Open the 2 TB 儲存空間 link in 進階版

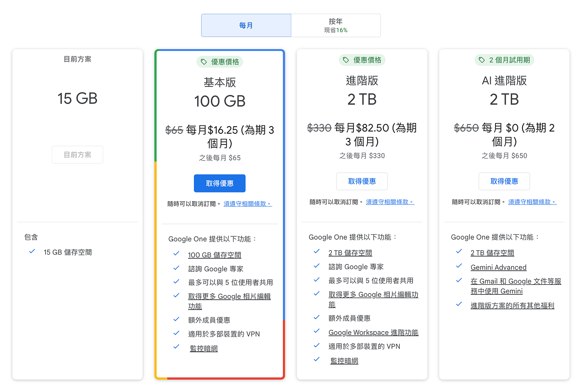tap(350, 253)
